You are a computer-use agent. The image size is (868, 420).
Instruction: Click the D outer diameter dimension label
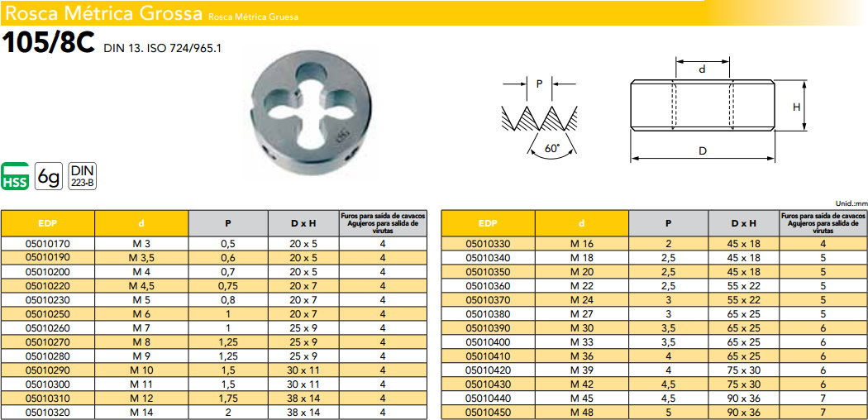pos(702,151)
